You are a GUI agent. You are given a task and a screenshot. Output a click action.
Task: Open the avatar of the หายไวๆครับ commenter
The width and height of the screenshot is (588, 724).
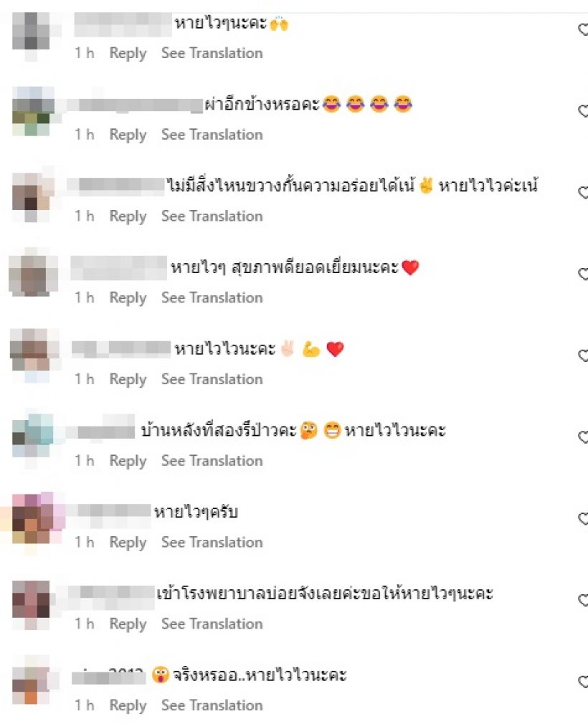pos(32,518)
